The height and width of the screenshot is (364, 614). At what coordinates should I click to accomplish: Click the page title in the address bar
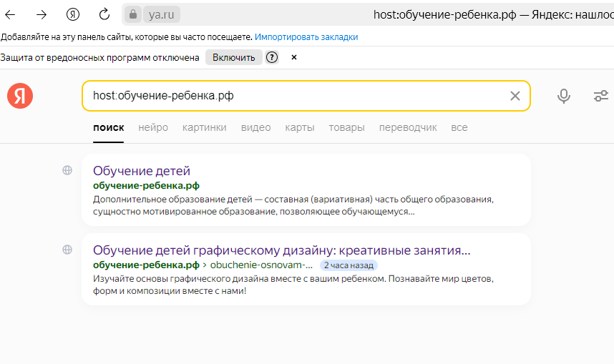point(493,14)
